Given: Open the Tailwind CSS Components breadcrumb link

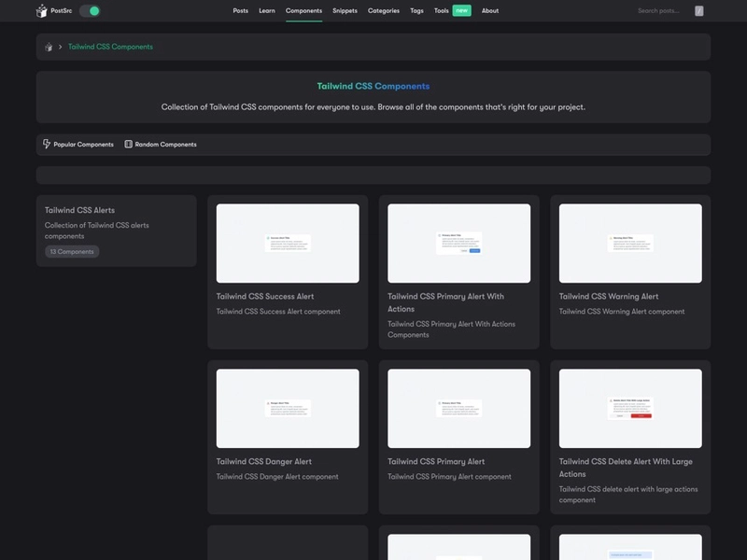Looking at the screenshot, I should (110, 47).
